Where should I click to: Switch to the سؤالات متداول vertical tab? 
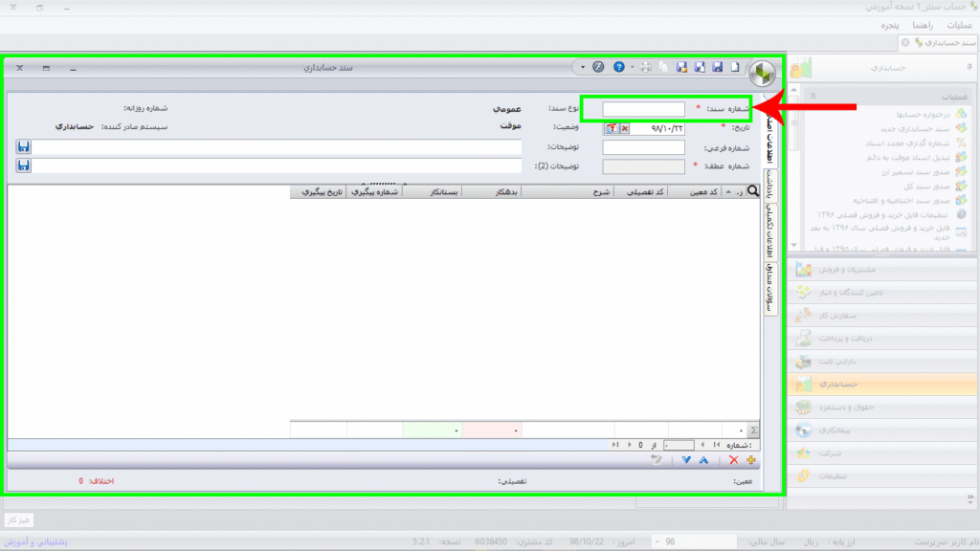click(770, 287)
